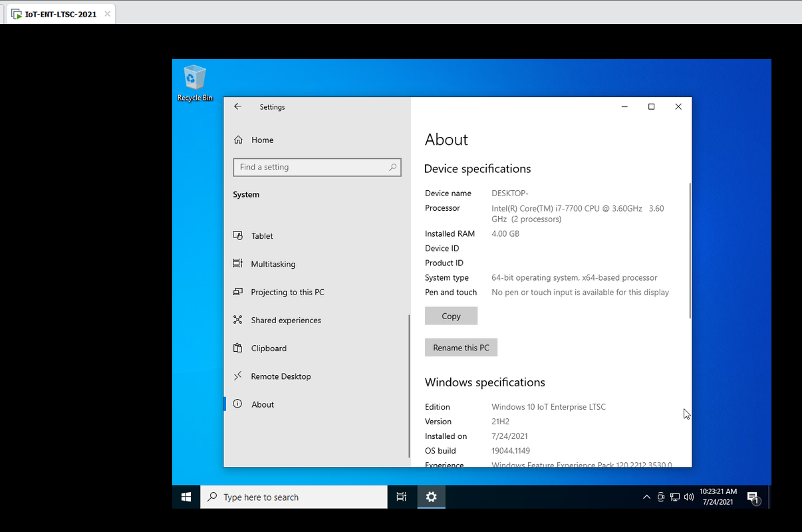Click the taskbar Type here to search box
The image size is (802, 532).
point(294,497)
